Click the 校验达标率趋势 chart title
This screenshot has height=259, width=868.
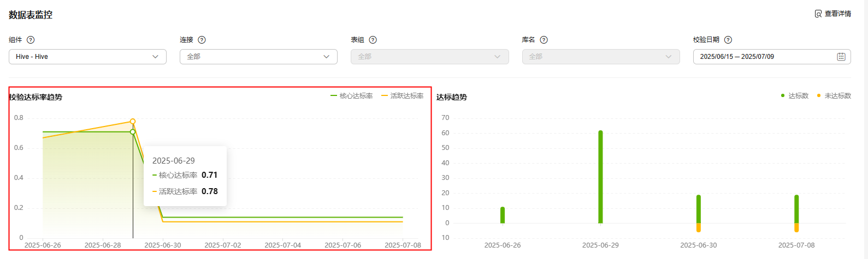pyautogui.click(x=36, y=97)
